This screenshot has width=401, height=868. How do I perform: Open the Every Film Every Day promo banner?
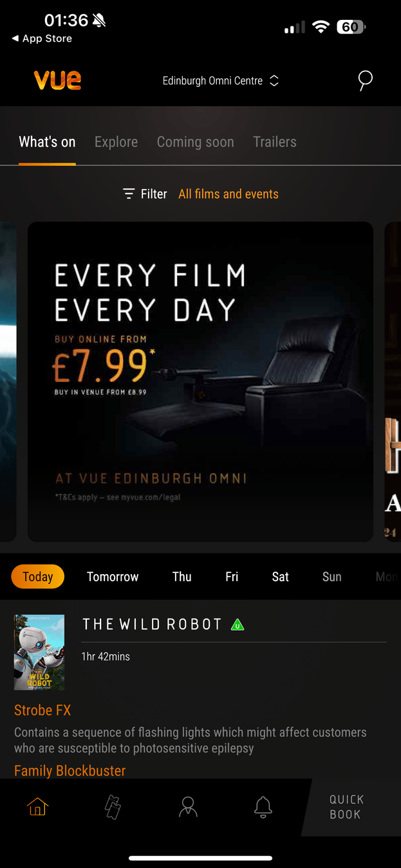[200, 381]
